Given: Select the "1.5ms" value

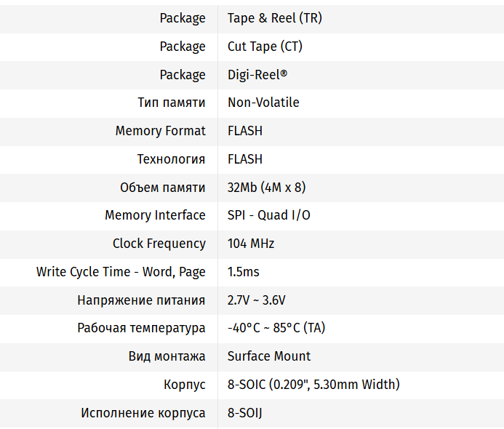Looking at the screenshot, I should 244,272.
